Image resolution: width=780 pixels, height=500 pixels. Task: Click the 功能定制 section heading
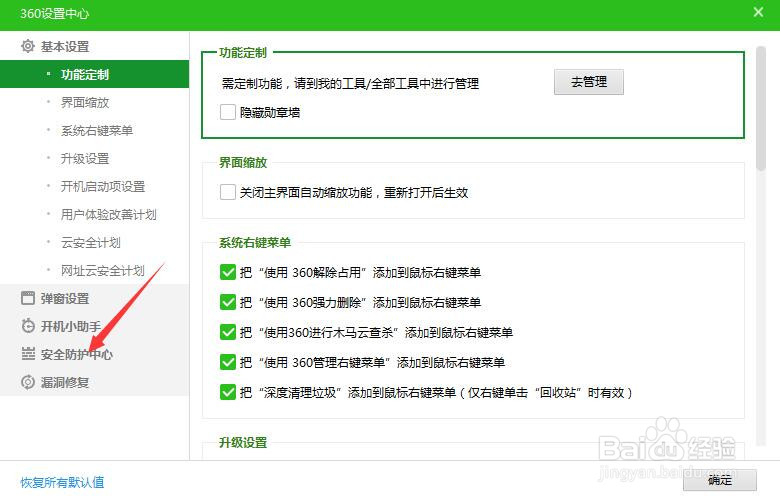click(x=243, y=52)
